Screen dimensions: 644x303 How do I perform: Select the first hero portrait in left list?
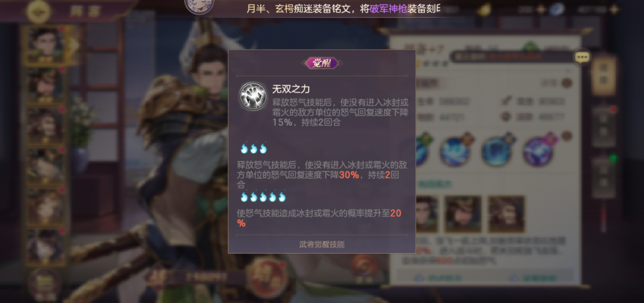pyautogui.click(x=45, y=45)
